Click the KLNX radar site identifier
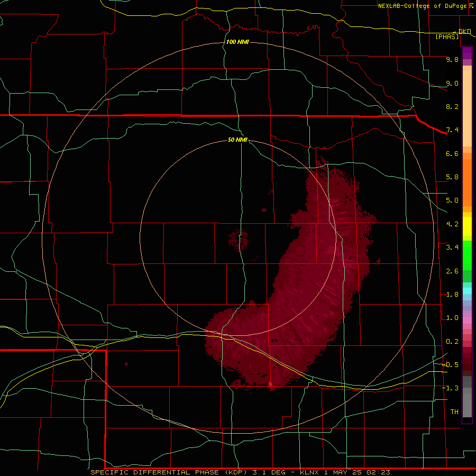Viewport: 476px width, 476px height. tap(309, 472)
